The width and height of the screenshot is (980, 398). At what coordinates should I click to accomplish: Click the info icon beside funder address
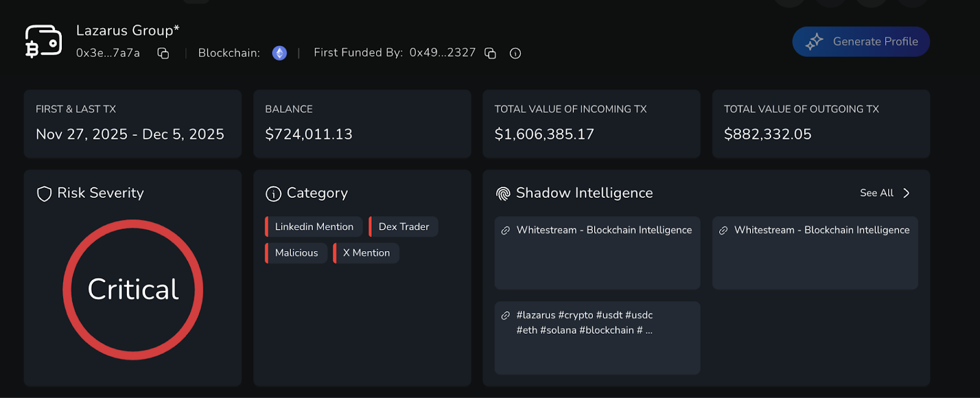coord(515,53)
